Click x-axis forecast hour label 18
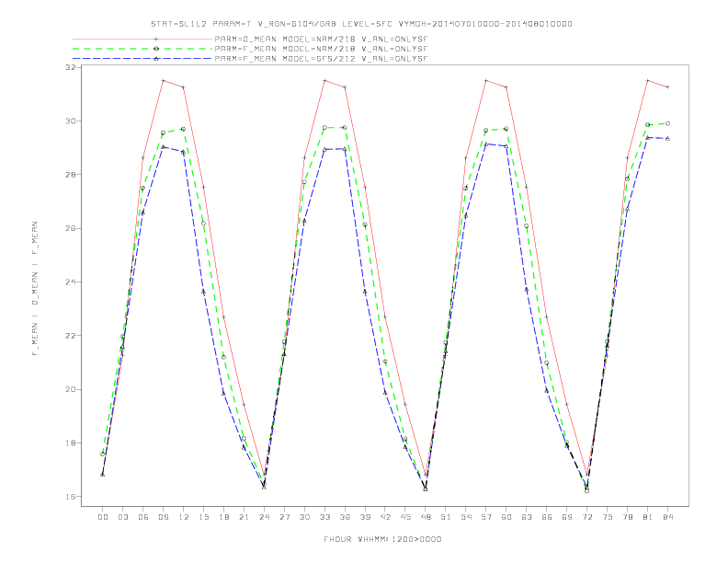The height and width of the screenshot is (563, 728). click(223, 517)
